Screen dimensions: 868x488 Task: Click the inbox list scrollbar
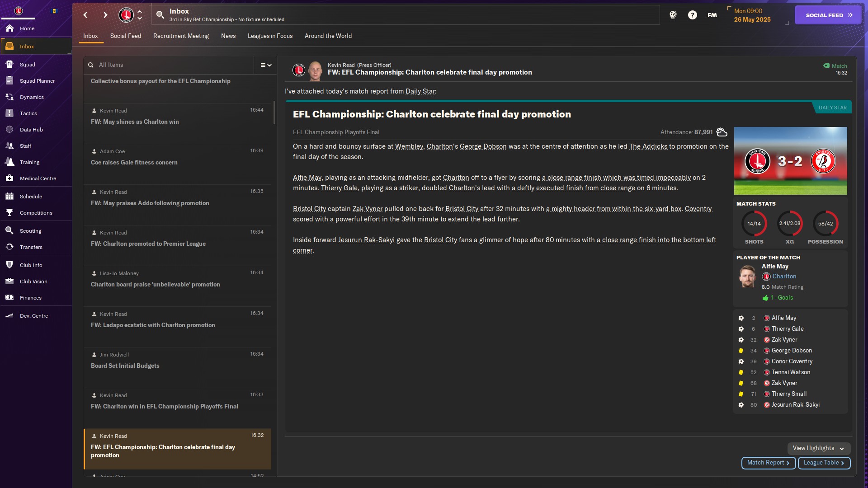pos(274,113)
